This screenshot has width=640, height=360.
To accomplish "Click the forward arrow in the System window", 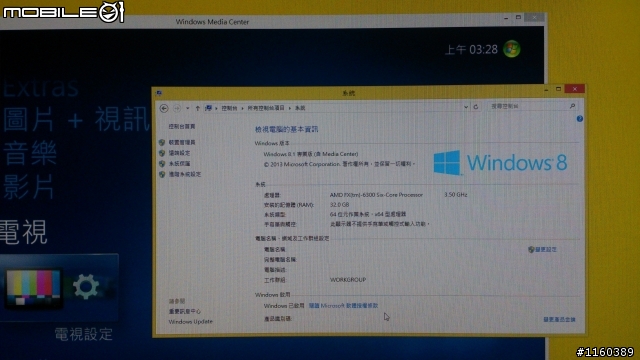I will 177,108.
